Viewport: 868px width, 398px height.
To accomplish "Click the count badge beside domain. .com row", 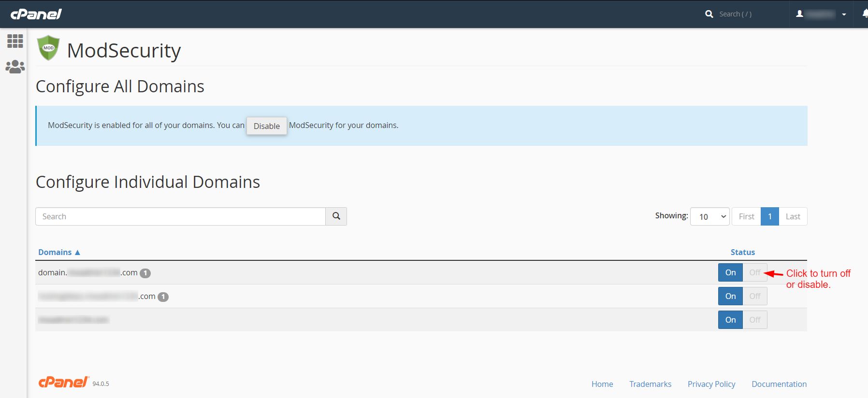I will point(145,273).
